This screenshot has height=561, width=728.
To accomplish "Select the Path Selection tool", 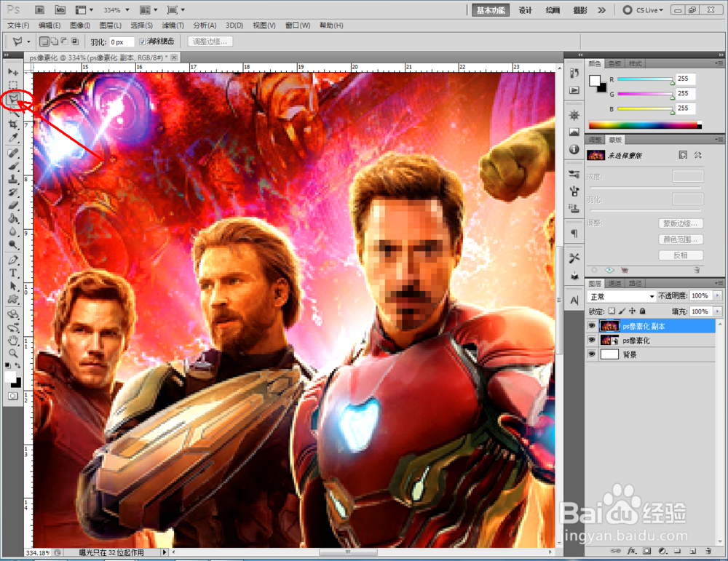I will (13, 286).
